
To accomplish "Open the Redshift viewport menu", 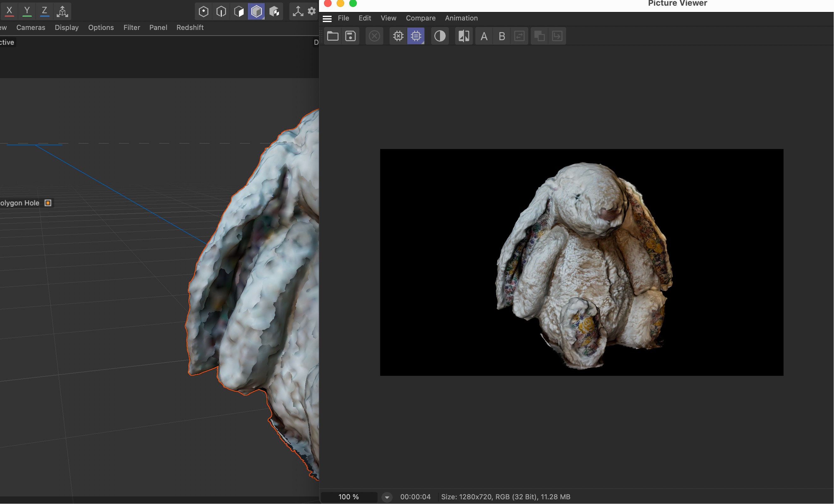I will pos(190,27).
